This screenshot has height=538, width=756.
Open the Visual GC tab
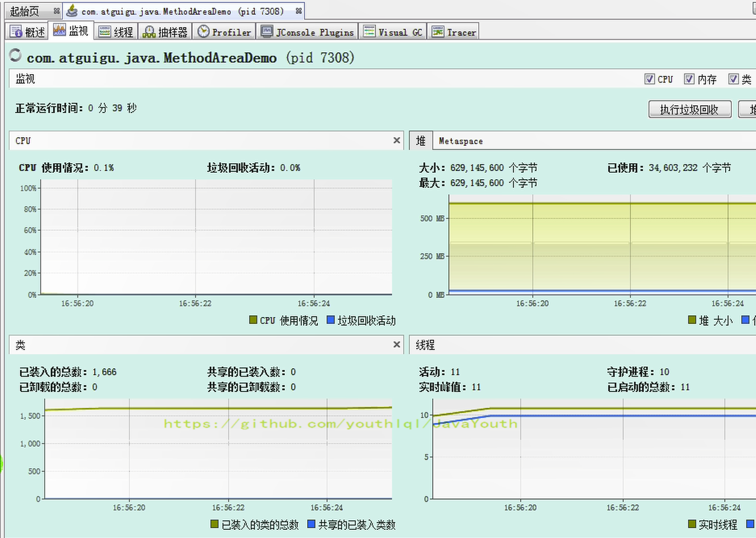(393, 32)
